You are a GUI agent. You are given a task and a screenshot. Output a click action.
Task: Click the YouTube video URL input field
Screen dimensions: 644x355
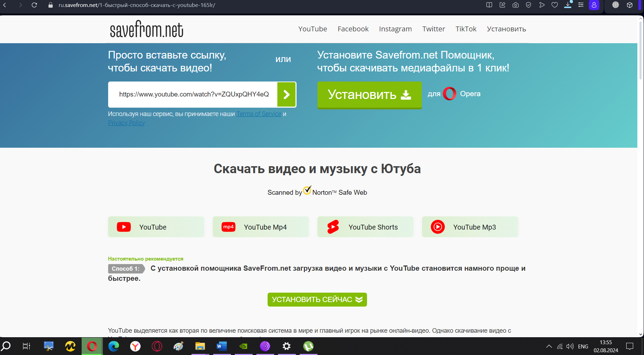click(x=194, y=94)
